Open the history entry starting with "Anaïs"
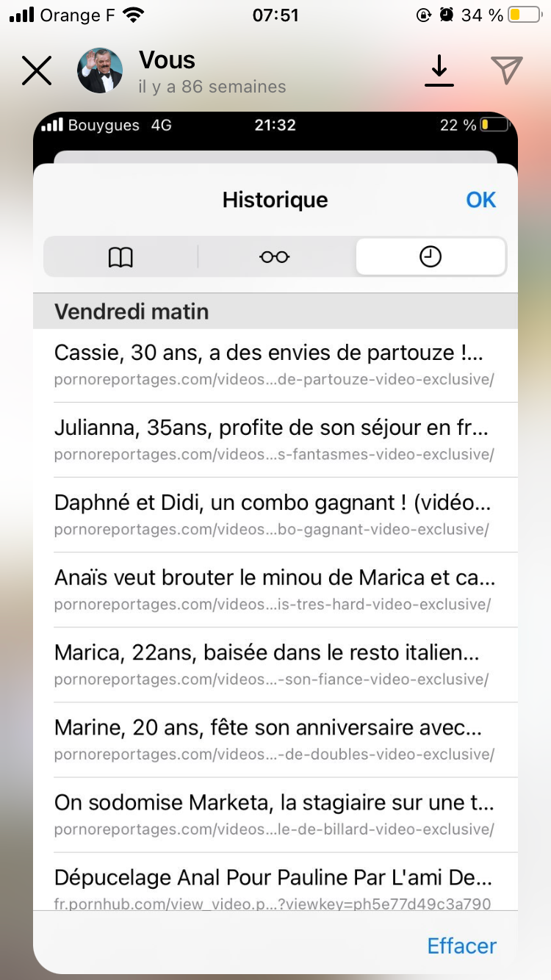 click(x=275, y=590)
